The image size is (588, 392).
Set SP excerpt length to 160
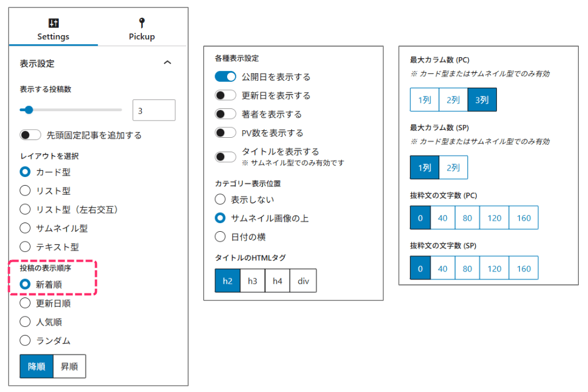(x=524, y=268)
